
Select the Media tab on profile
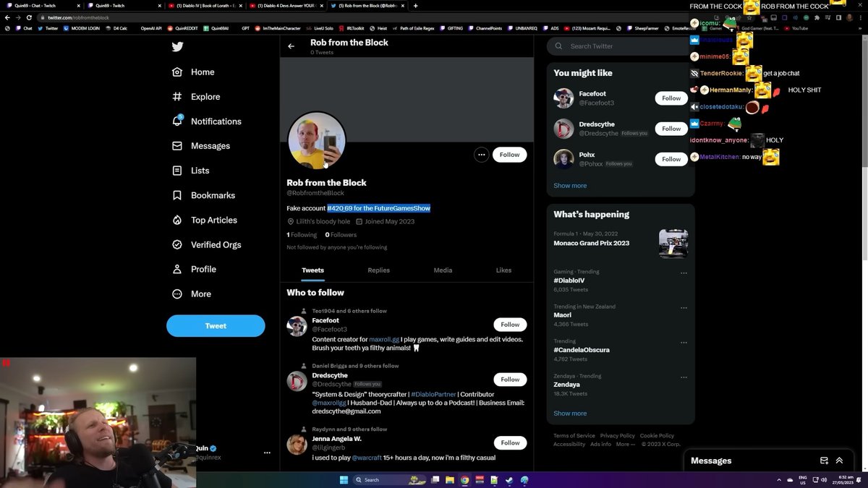[443, 270]
